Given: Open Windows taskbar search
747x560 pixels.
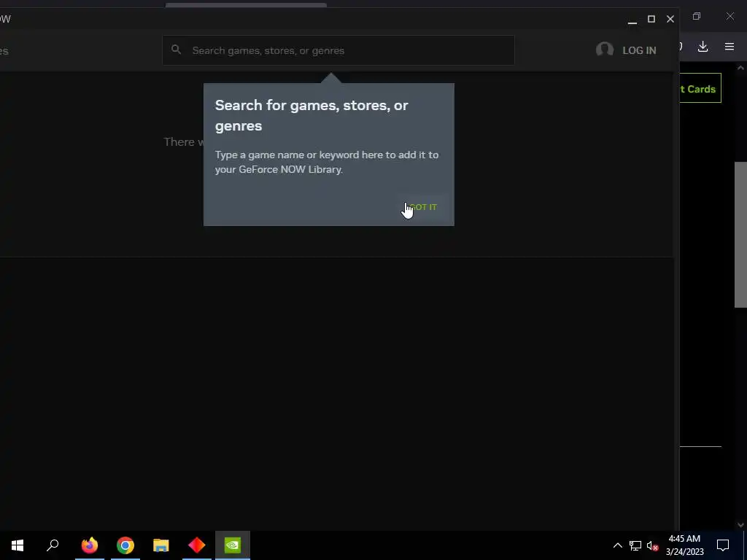Looking at the screenshot, I should (53, 545).
